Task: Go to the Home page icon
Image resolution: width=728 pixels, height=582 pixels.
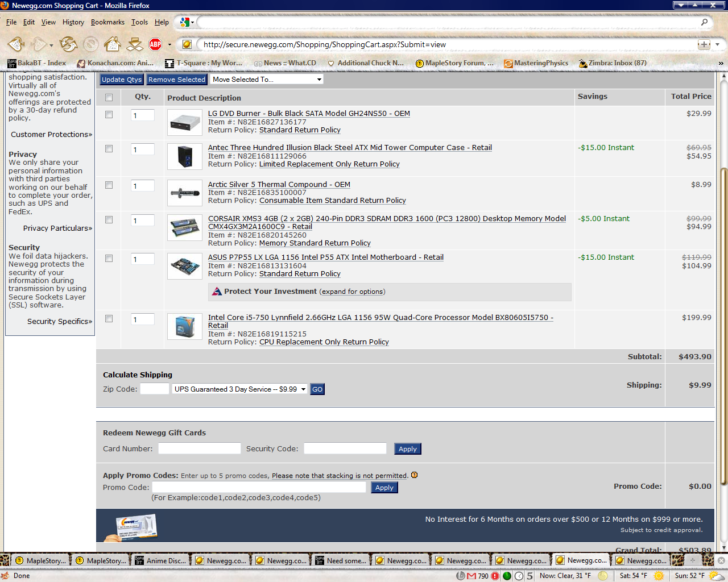Action: pyautogui.click(x=113, y=44)
